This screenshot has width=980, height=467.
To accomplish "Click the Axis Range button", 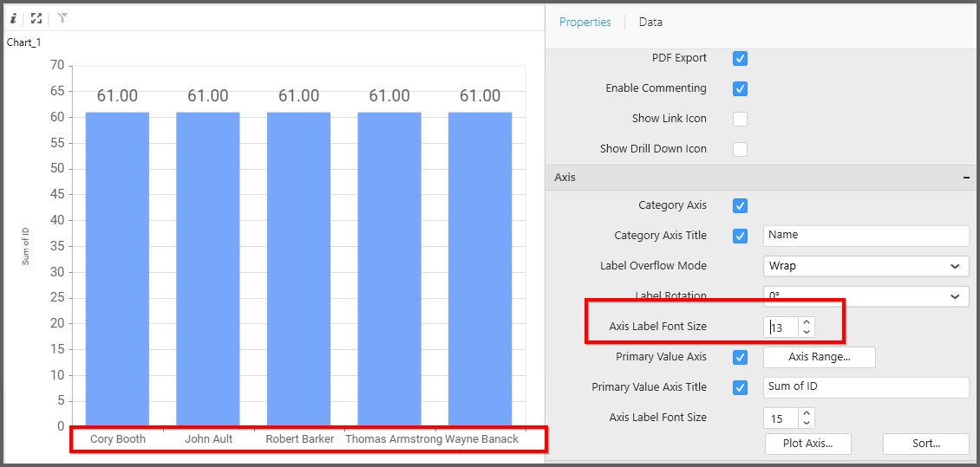I will tap(819, 357).
